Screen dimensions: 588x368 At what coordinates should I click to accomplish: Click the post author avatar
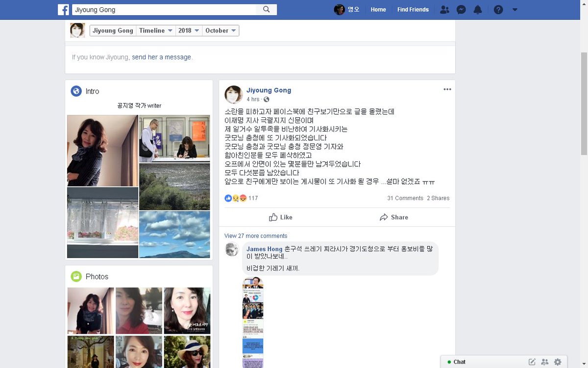[233, 94]
